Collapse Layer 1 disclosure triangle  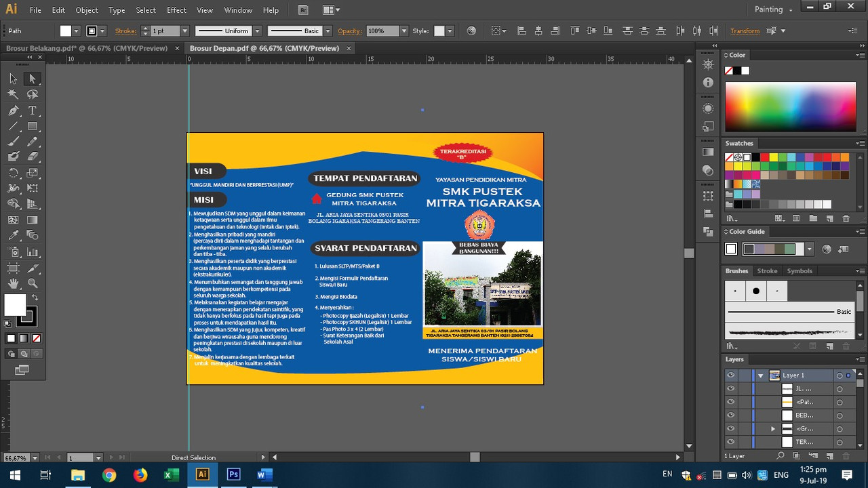click(x=761, y=375)
